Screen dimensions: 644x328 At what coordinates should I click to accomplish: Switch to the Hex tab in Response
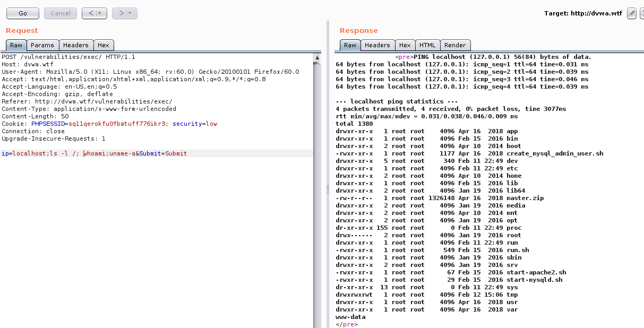pos(405,45)
